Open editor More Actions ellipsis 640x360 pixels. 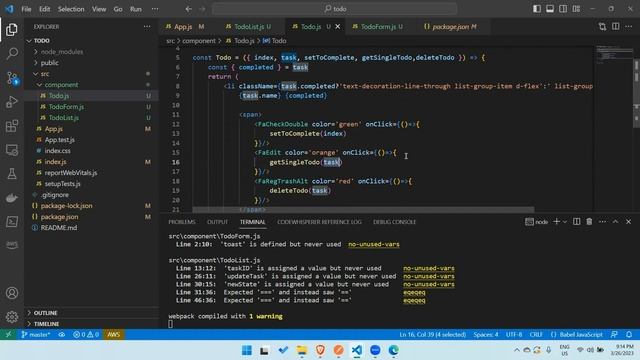pyautogui.click(x=629, y=27)
